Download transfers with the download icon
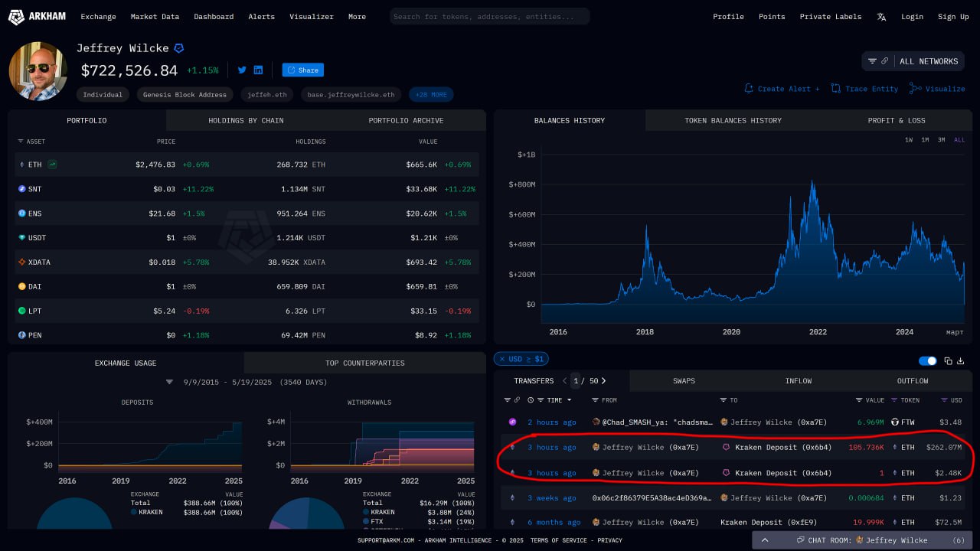The image size is (980, 551). tap(961, 360)
